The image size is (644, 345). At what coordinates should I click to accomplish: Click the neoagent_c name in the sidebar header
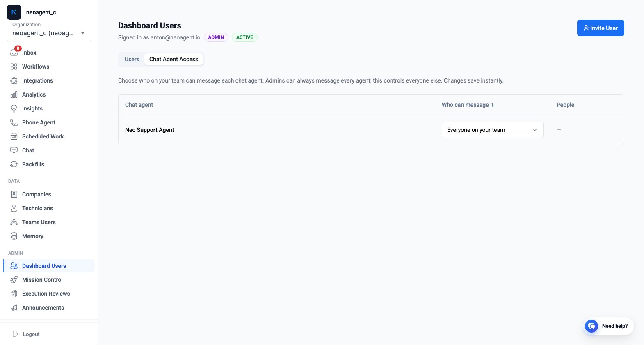[x=41, y=12]
